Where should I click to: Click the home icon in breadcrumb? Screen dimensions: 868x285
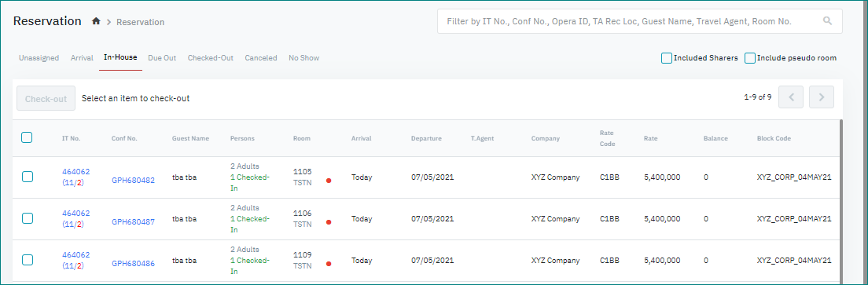tap(97, 21)
